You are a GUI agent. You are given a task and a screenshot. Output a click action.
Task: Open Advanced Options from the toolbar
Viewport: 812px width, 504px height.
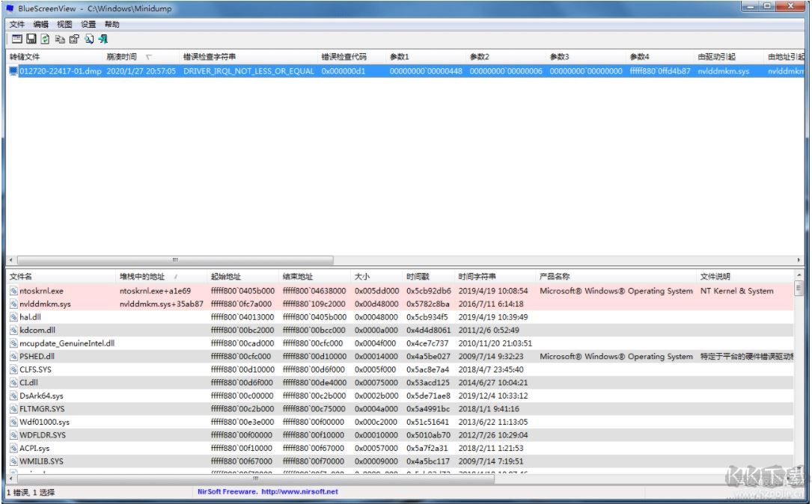click(16, 39)
